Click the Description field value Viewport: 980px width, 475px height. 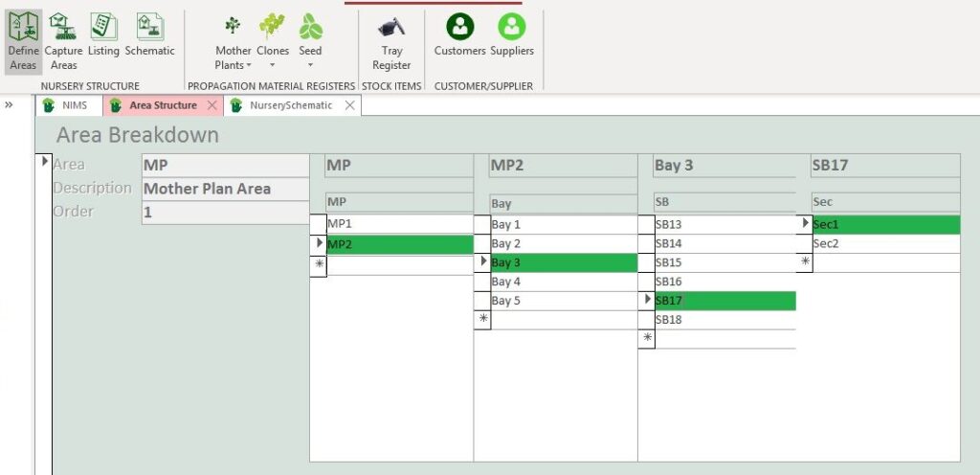pos(224,189)
